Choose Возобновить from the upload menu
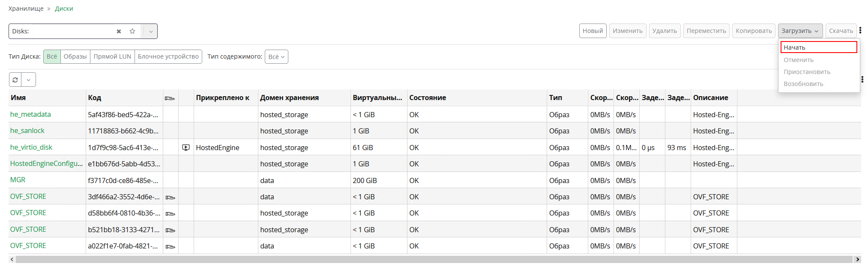The width and height of the screenshot is (868, 269). tap(819, 84)
